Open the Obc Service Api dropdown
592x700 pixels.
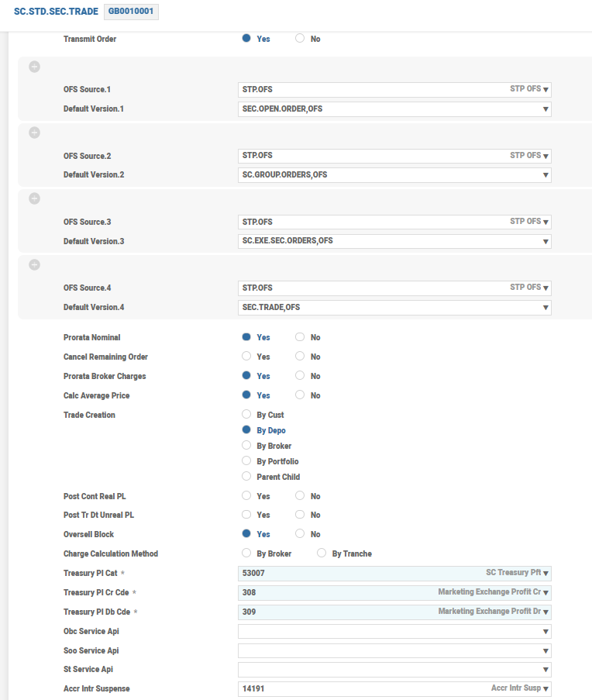(x=546, y=632)
